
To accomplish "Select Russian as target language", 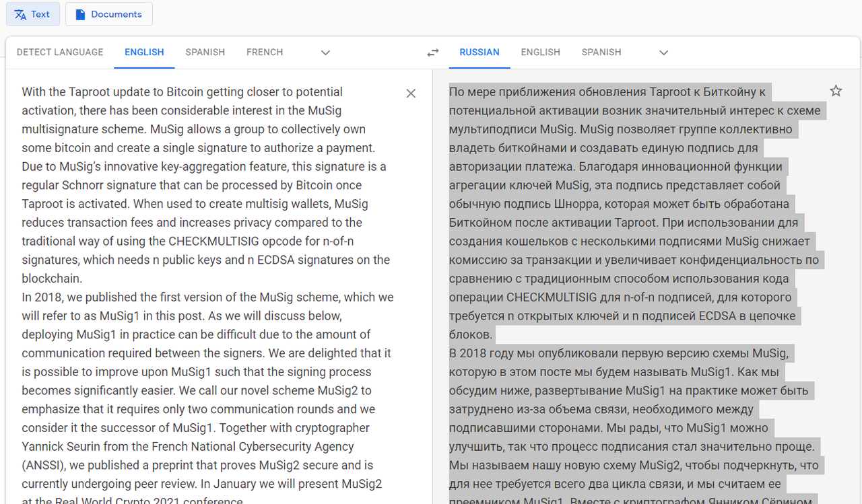I will click(479, 52).
